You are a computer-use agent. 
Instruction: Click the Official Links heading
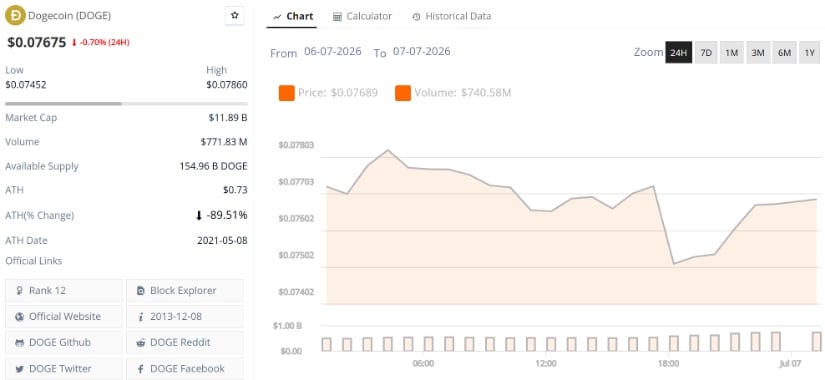pyautogui.click(x=34, y=261)
